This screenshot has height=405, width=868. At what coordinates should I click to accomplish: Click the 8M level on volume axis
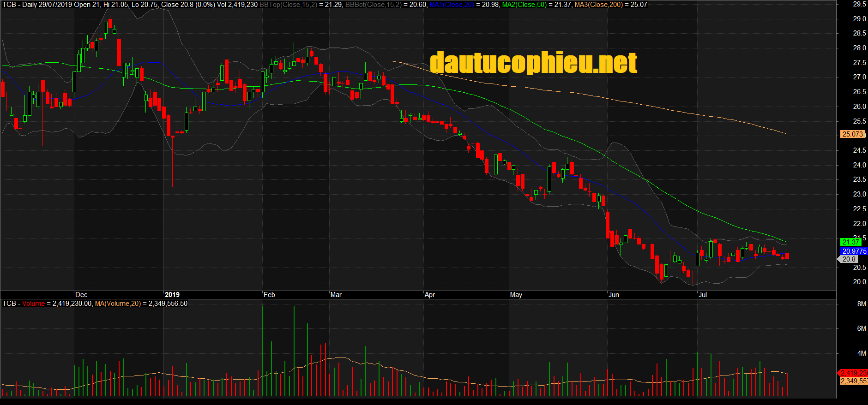coord(861,304)
